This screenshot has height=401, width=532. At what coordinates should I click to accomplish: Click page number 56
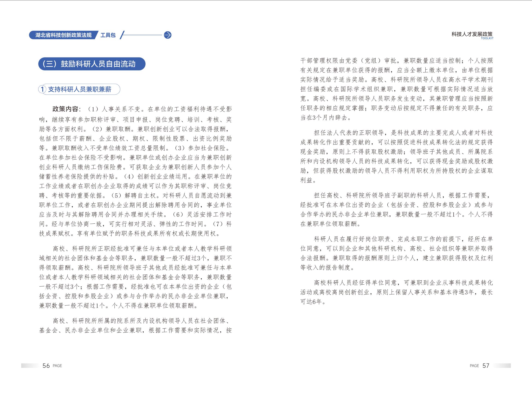point(46,366)
